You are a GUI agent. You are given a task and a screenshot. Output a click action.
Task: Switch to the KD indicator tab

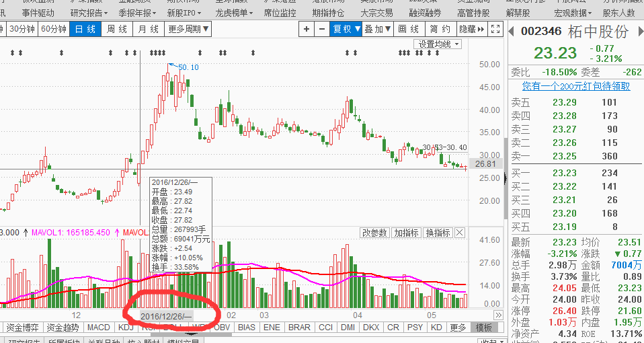click(436, 328)
